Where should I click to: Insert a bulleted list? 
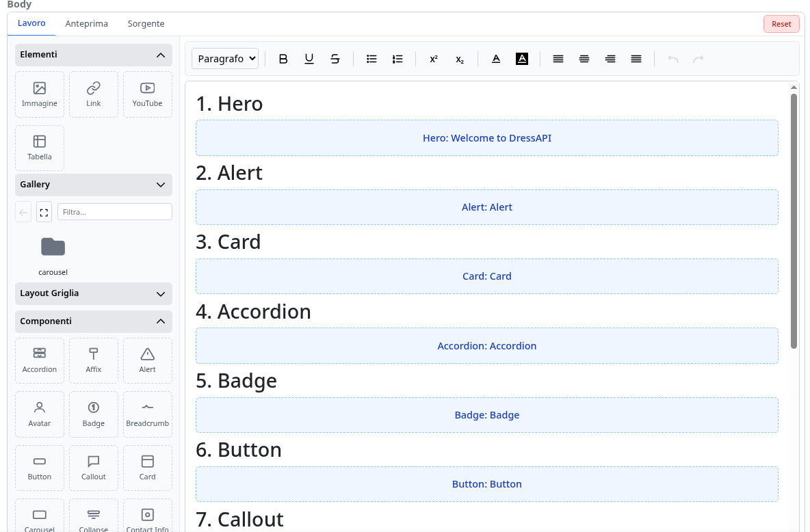(x=371, y=59)
